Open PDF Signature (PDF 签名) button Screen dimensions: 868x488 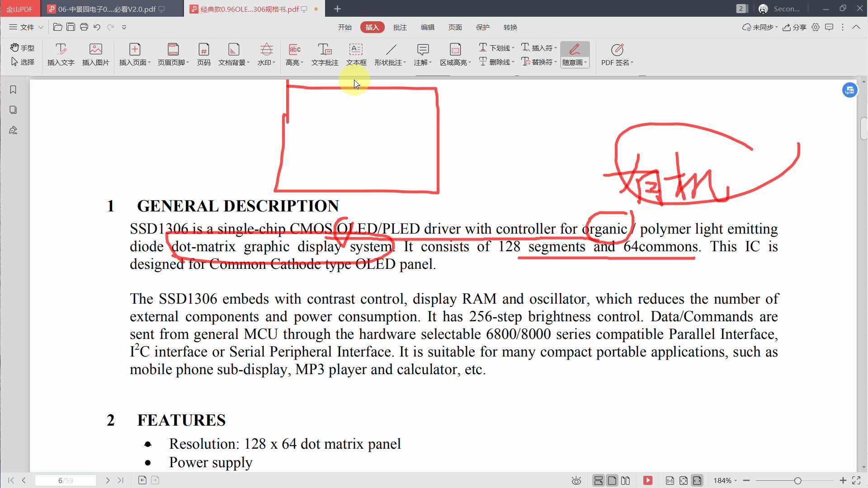point(617,55)
